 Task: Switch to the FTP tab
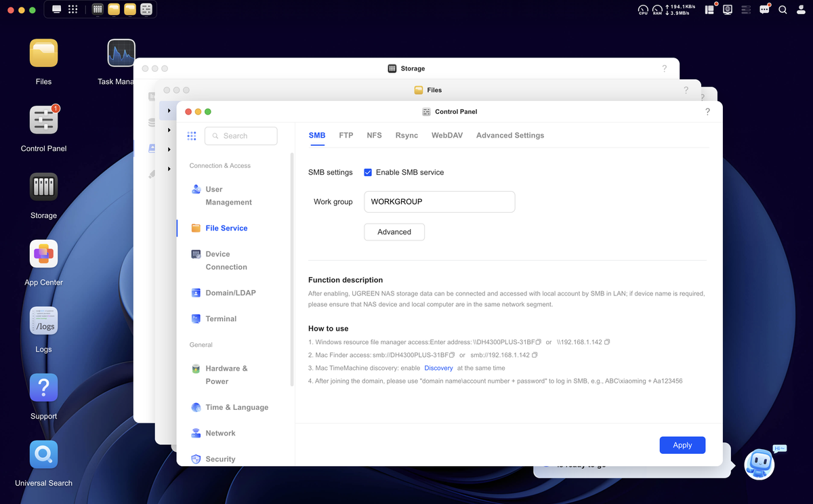tap(346, 135)
